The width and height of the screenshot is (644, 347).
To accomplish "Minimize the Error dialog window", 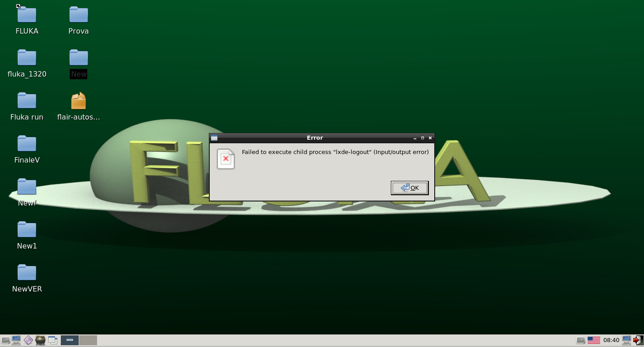I will (x=415, y=138).
